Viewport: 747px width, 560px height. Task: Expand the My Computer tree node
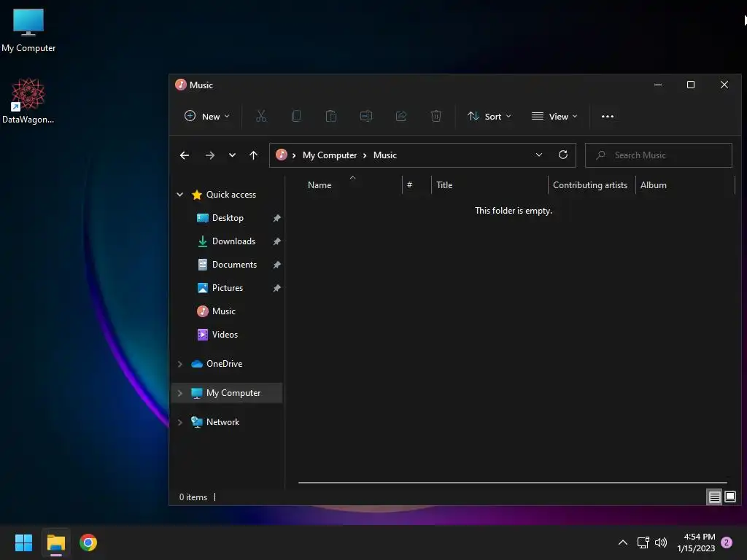click(x=180, y=393)
